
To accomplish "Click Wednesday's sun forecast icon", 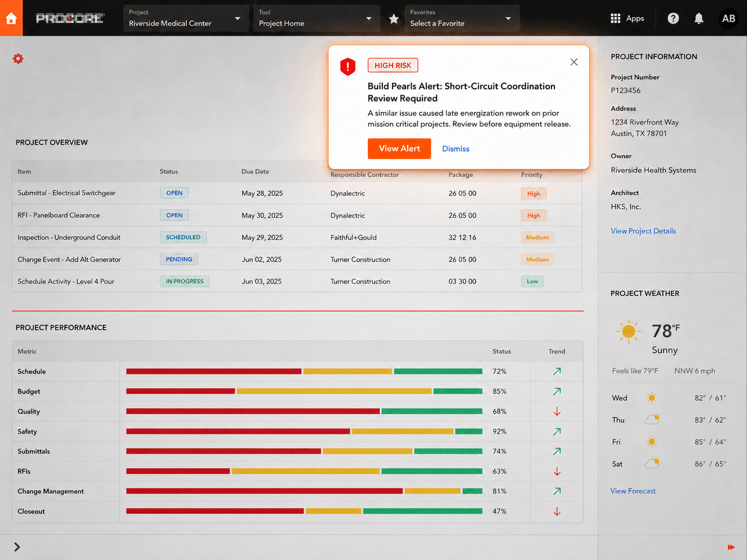I will 652,398.
